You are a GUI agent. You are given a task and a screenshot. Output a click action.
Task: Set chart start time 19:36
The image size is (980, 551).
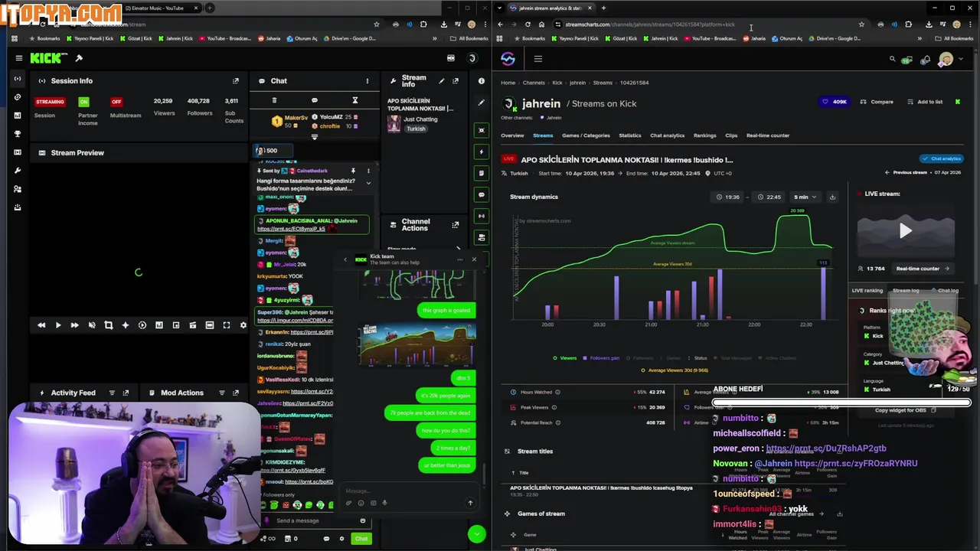click(728, 197)
